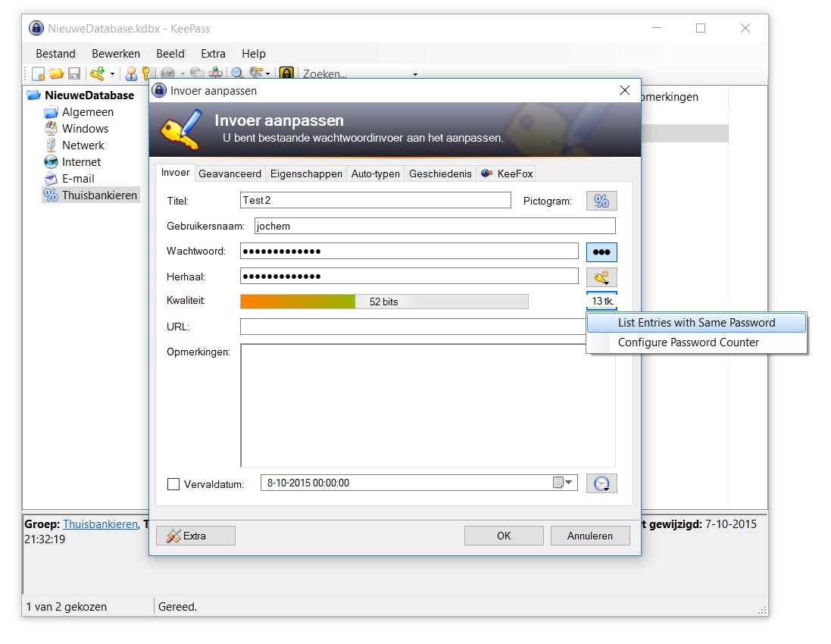Click the Zoeken quick search field
The width and height of the screenshot is (831, 644).
pos(355,74)
